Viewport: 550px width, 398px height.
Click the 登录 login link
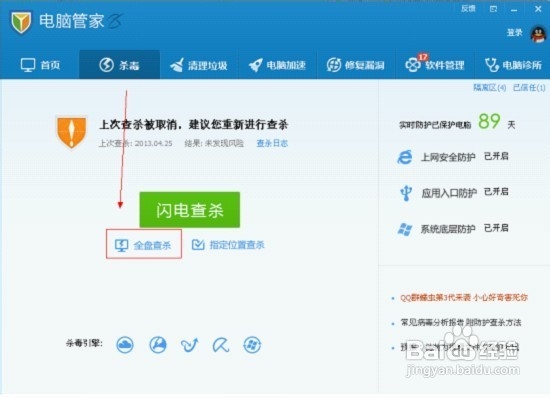514,33
